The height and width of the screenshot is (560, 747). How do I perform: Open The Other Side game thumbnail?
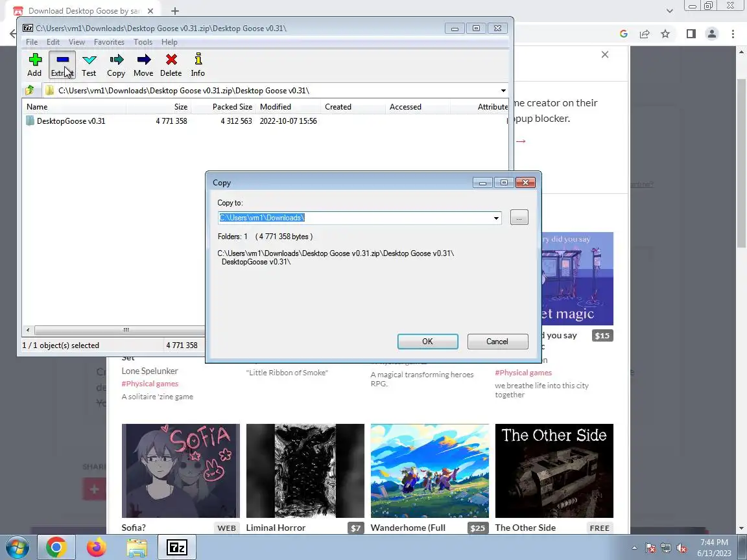554,471
